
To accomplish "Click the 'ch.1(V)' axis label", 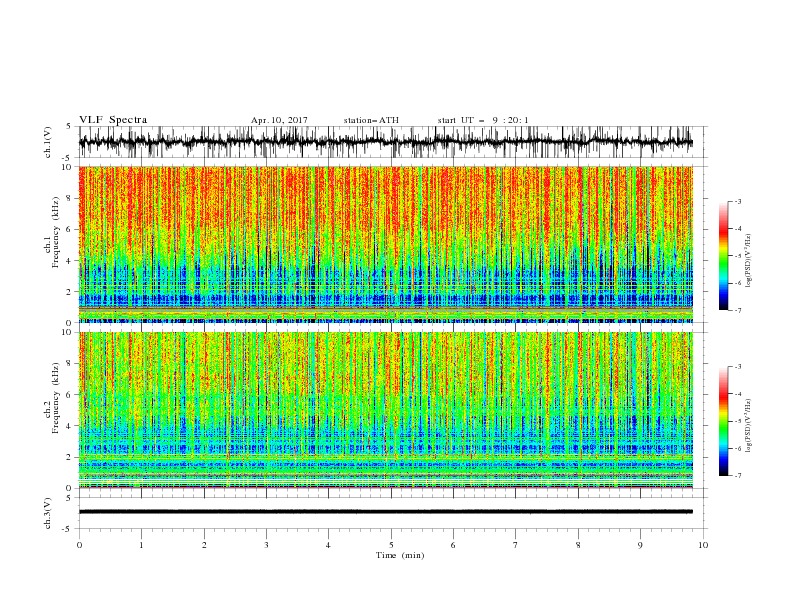I will coord(48,142).
